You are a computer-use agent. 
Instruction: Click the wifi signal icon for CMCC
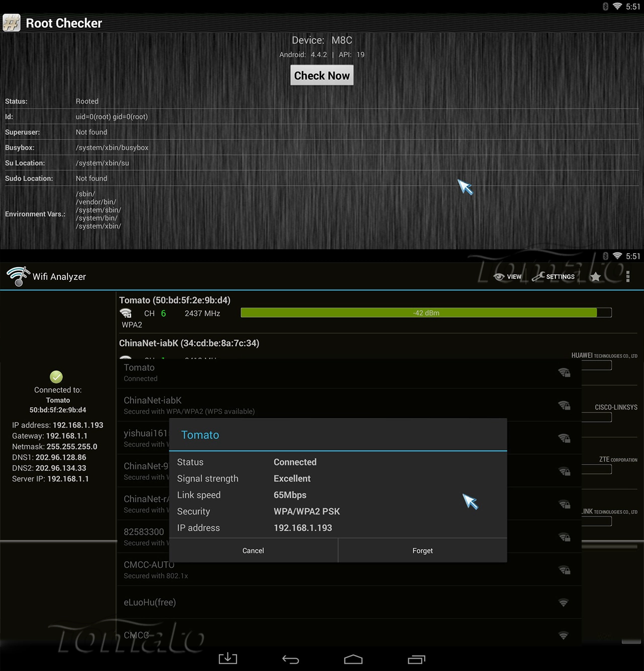(563, 635)
